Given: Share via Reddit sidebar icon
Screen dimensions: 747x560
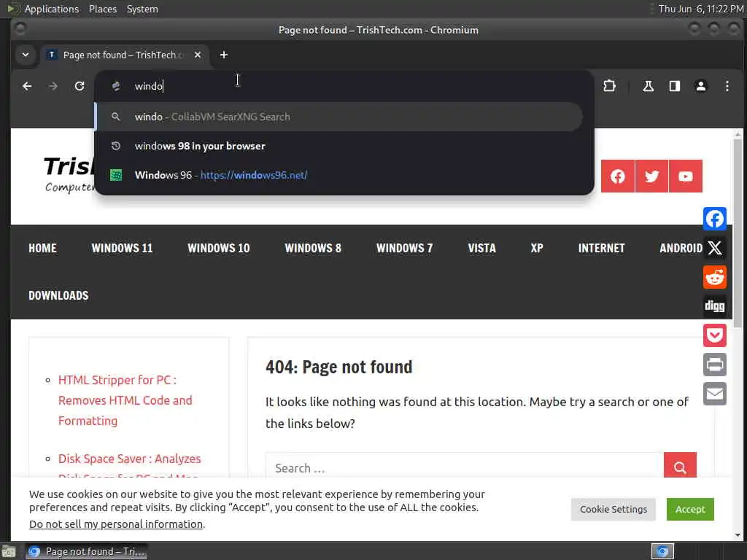Looking at the screenshot, I should (x=715, y=277).
